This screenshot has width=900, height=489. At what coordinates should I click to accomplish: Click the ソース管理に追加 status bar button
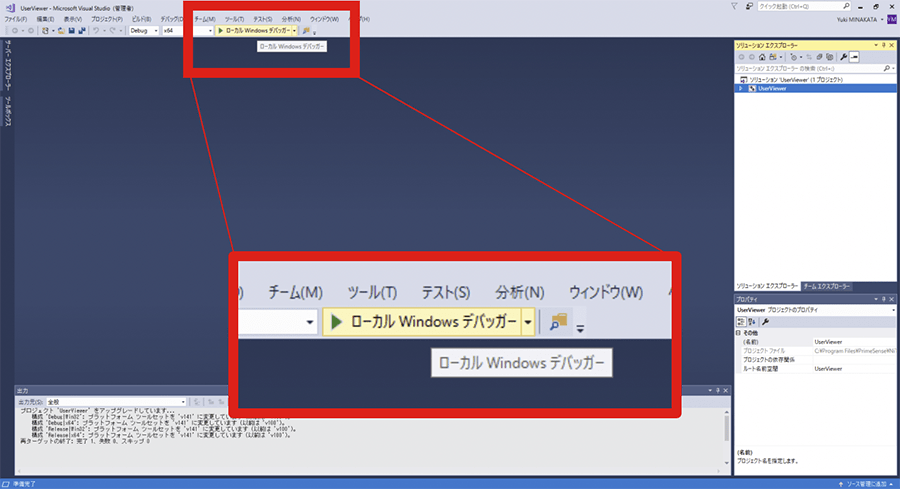[x=867, y=484]
